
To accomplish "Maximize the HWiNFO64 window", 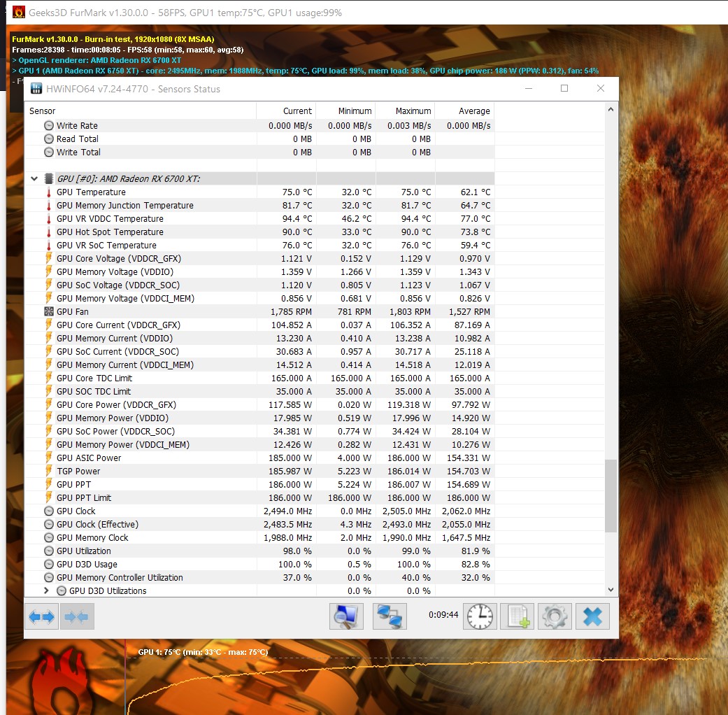I will 564,88.
